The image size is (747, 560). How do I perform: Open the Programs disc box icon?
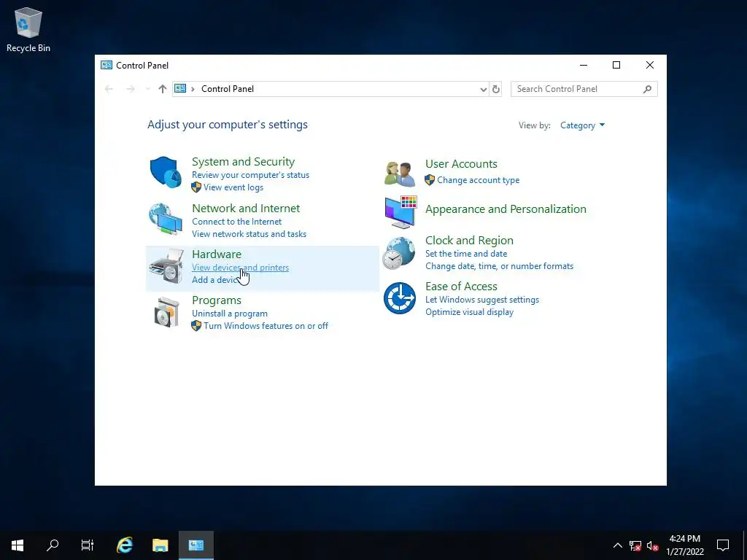[167, 312]
